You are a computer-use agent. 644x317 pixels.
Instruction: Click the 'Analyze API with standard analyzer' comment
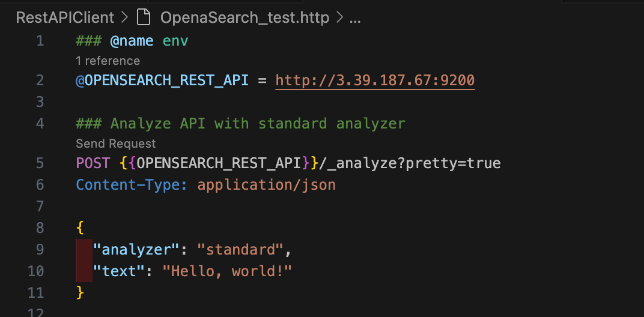click(x=258, y=123)
